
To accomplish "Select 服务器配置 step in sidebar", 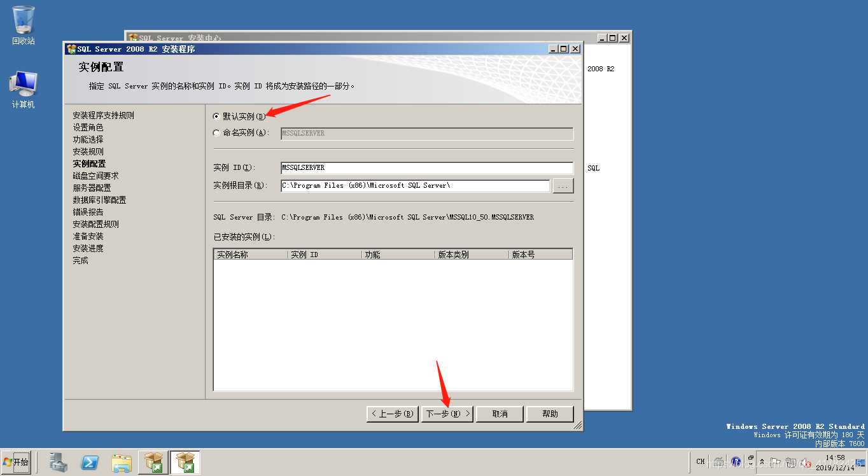I will tap(92, 188).
